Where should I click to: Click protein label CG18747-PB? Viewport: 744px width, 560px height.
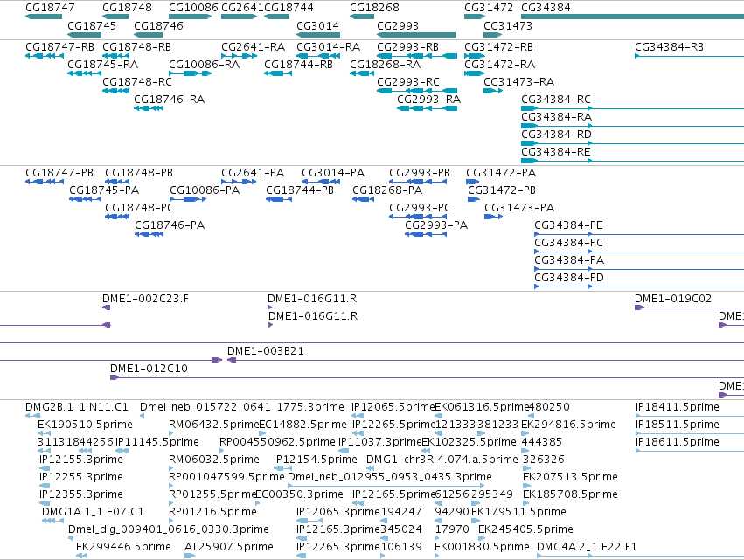(59, 173)
